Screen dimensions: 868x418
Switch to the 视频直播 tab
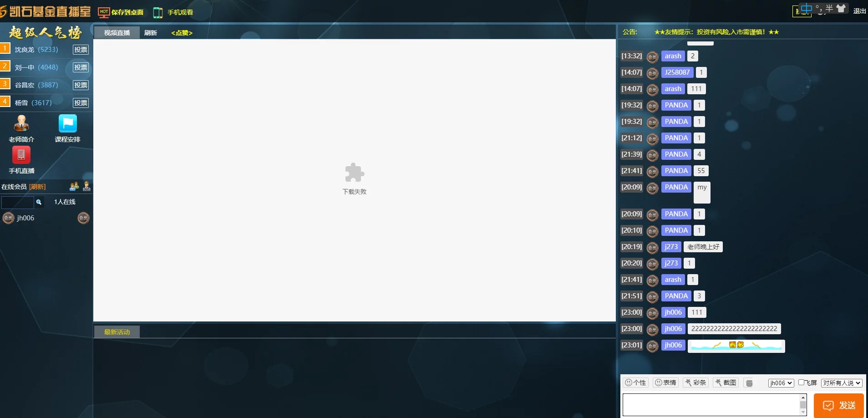[x=117, y=33]
